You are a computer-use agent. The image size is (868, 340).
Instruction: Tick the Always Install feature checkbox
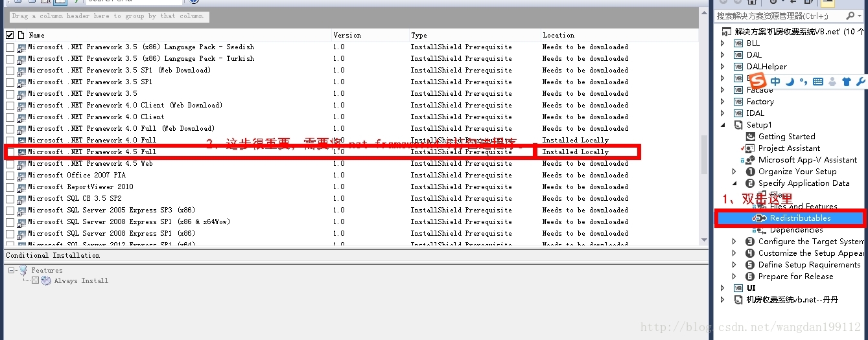[36, 280]
